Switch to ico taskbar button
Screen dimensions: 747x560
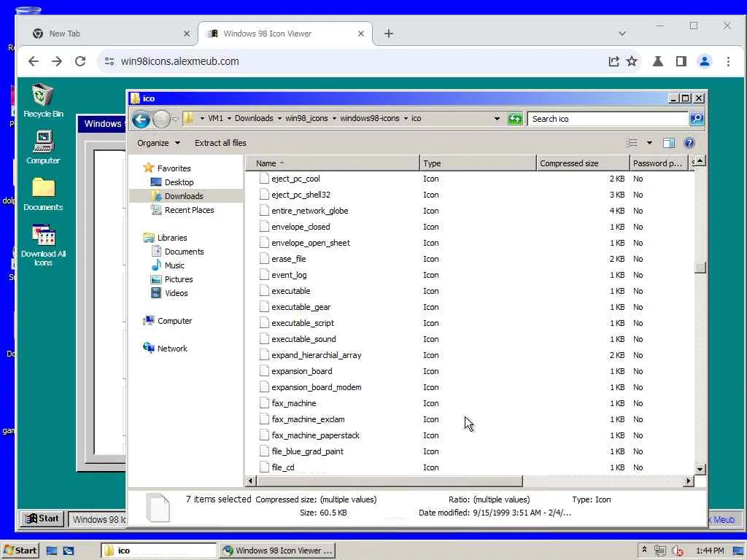[x=158, y=551]
